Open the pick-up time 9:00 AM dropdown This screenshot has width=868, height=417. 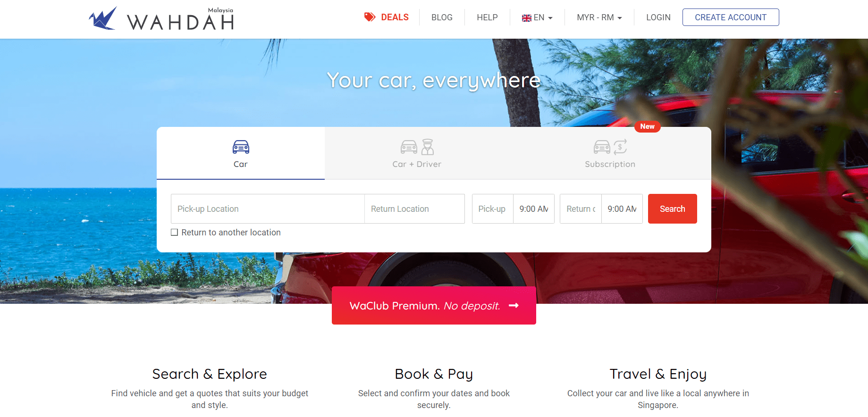pos(534,209)
